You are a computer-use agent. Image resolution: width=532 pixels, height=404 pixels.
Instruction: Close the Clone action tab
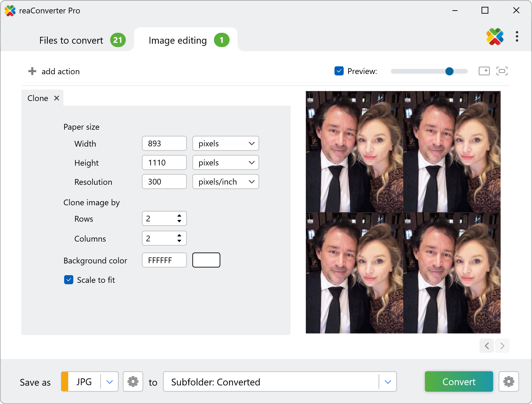tap(56, 98)
